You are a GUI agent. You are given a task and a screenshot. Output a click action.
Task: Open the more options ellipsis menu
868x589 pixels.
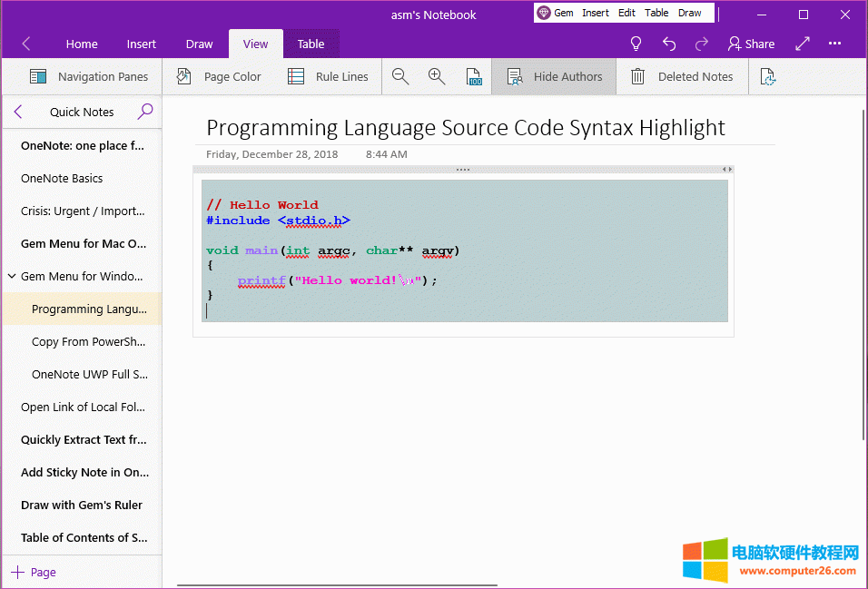click(x=835, y=44)
